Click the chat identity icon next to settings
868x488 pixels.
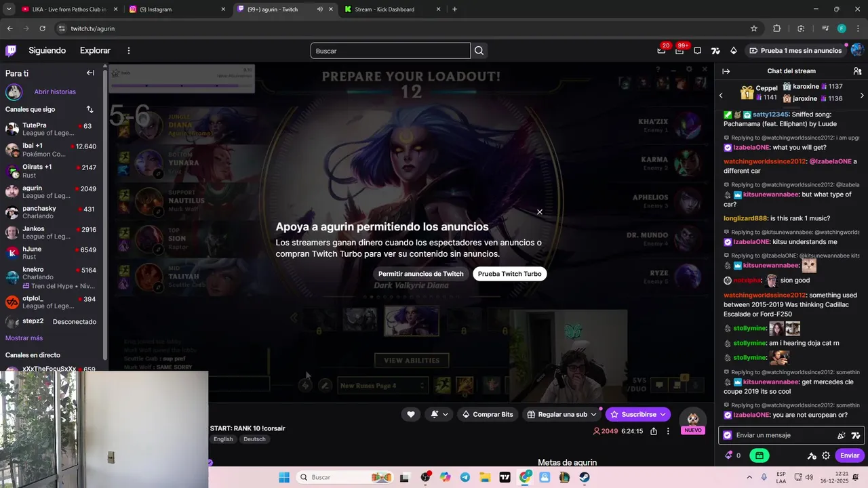click(x=812, y=455)
